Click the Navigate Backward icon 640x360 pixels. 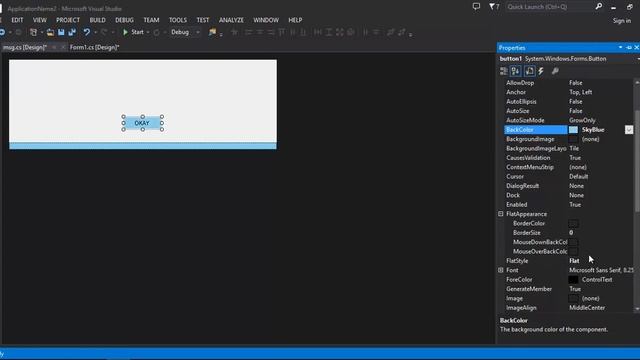(2, 32)
